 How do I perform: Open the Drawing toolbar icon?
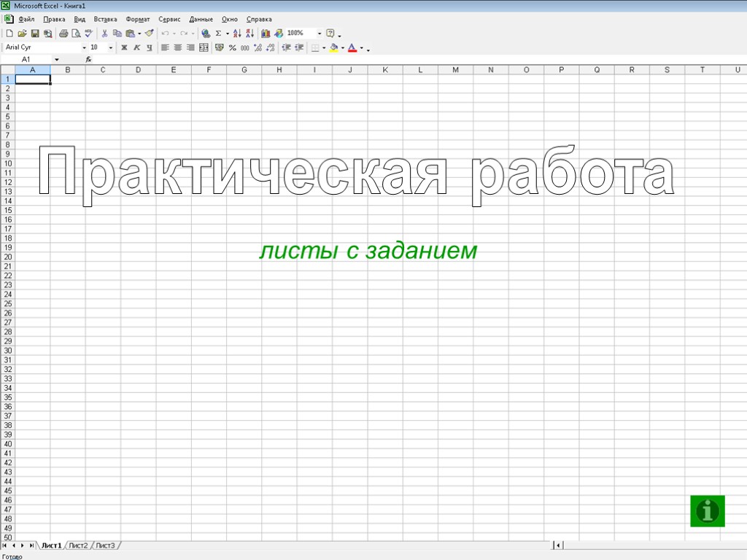pos(279,34)
